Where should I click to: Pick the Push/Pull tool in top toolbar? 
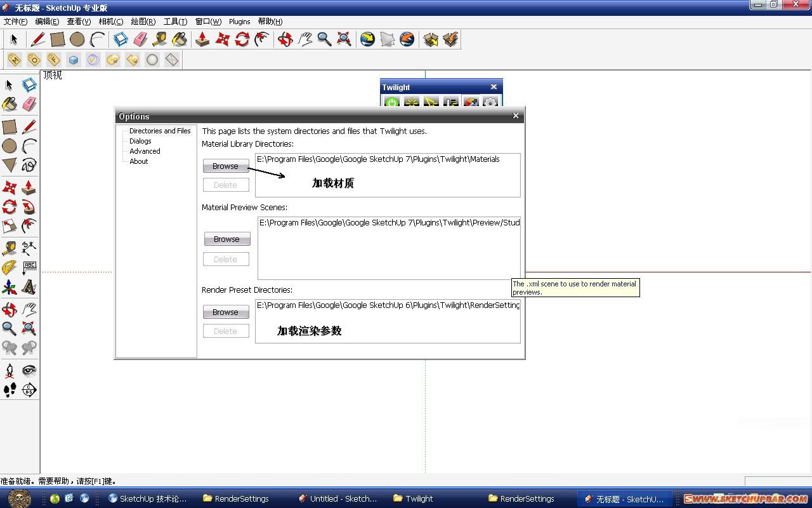point(203,39)
